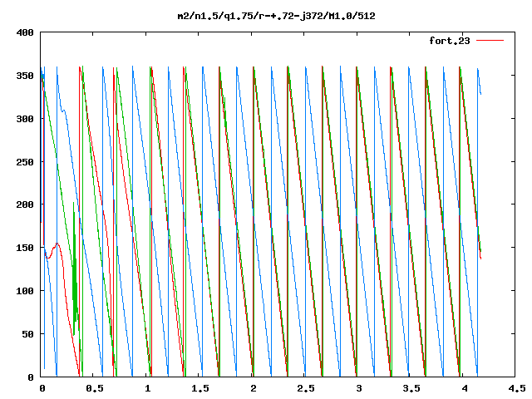Image resolution: width=532 pixels, height=399 pixels.
Task: Click x-axis label 4
Action: 464,388
